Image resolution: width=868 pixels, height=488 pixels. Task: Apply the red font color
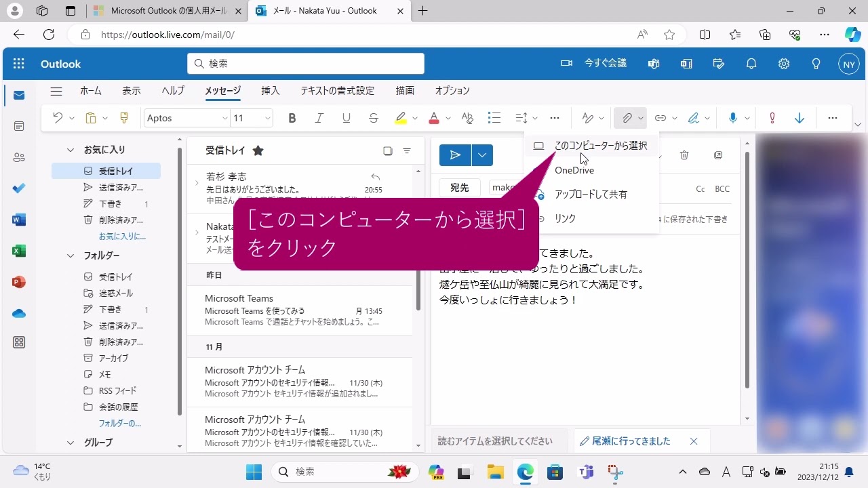(434, 118)
